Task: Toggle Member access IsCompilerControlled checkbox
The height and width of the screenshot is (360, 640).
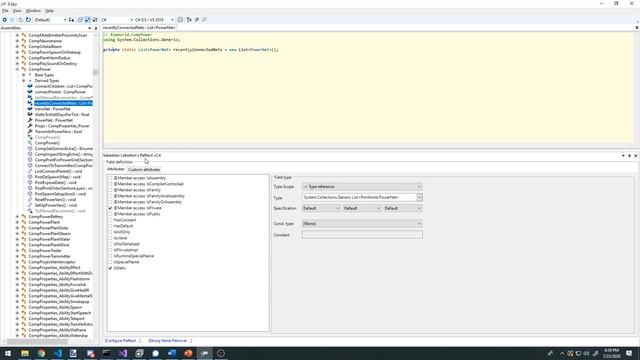Action: [x=110, y=184]
